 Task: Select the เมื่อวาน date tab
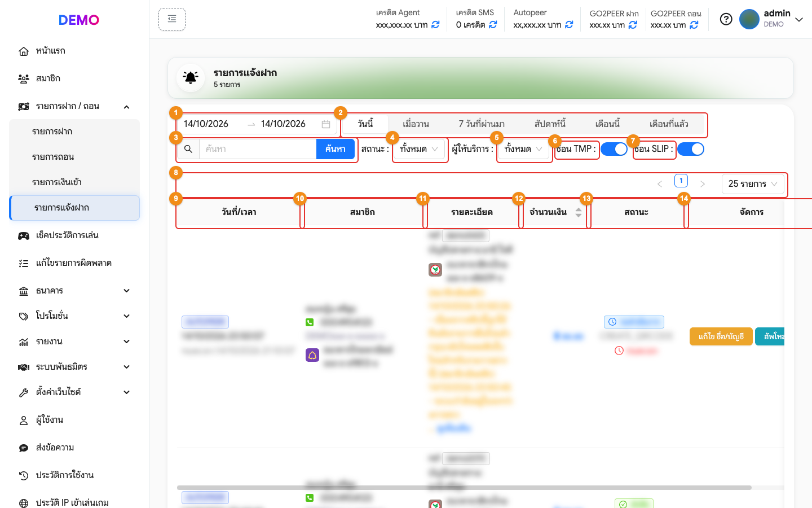tap(416, 124)
